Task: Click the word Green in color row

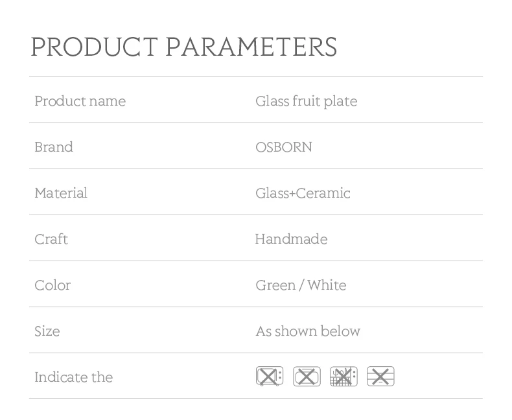Action: (275, 285)
